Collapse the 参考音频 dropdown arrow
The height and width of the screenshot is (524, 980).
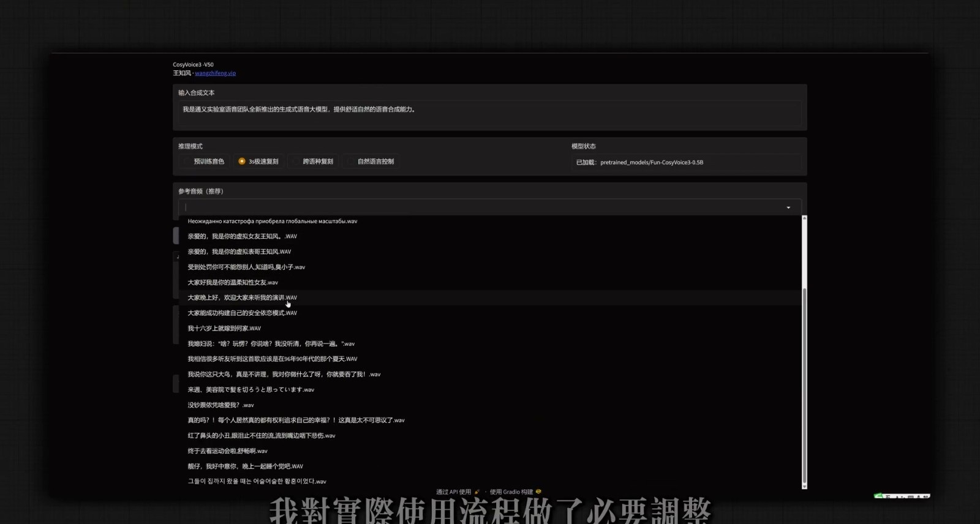tap(788, 208)
